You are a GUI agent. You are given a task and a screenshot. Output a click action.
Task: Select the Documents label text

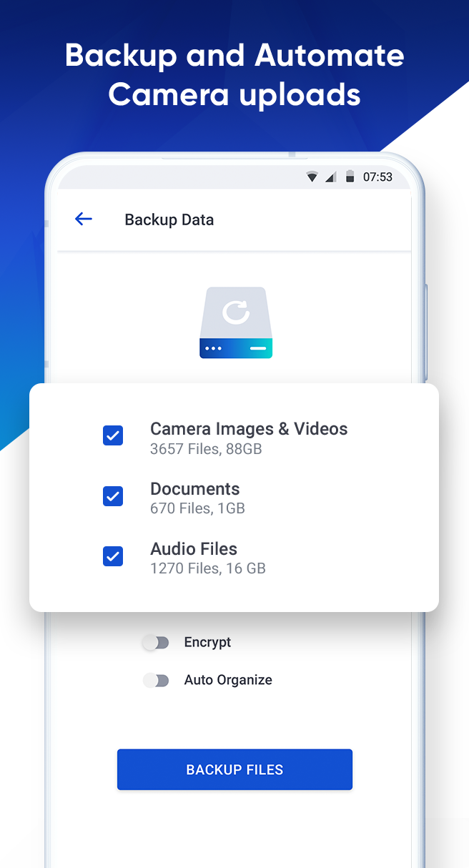point(194,489)
